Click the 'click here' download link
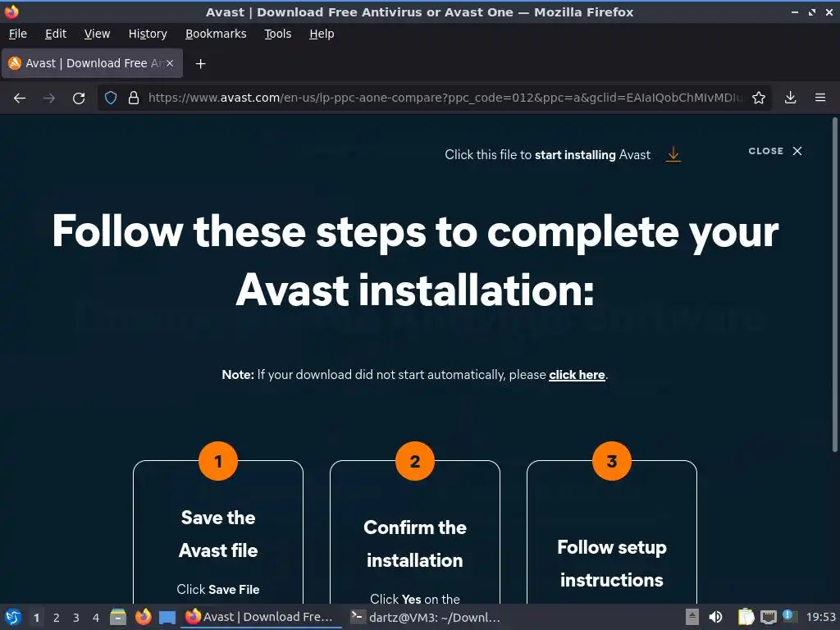The width and height of the screenshot is (840, 630). coord(577,375)
